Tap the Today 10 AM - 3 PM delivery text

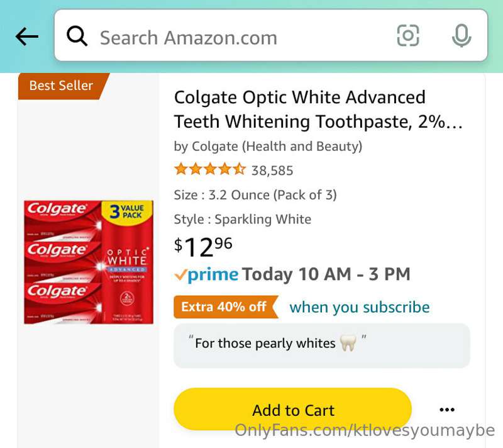click(x=326, y=274)
